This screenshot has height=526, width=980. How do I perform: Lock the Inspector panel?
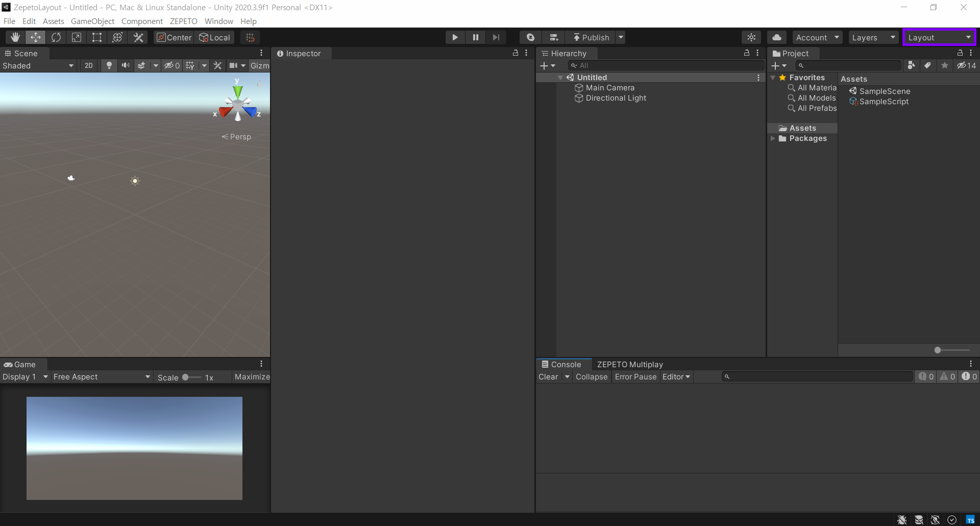click(516, 53)
